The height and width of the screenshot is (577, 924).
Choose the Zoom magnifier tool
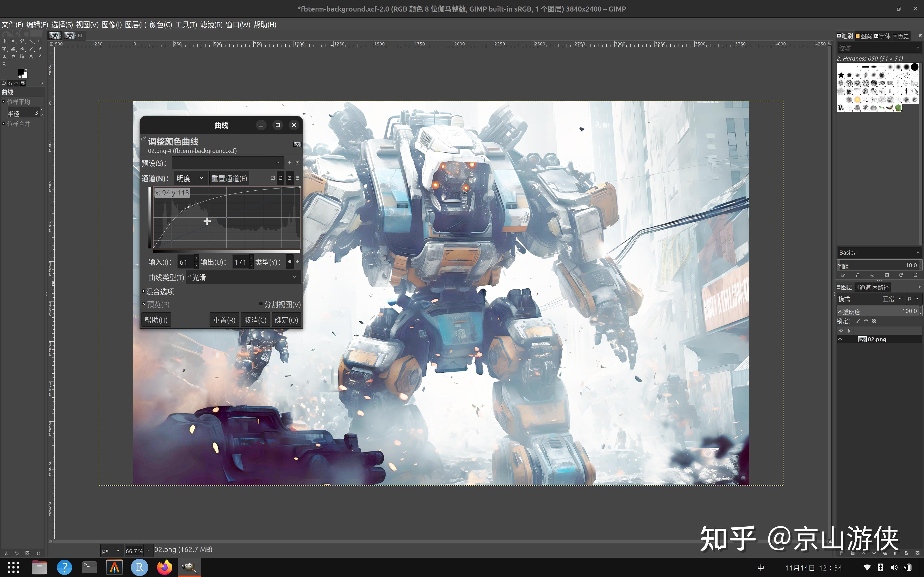[x=4, y=64]
